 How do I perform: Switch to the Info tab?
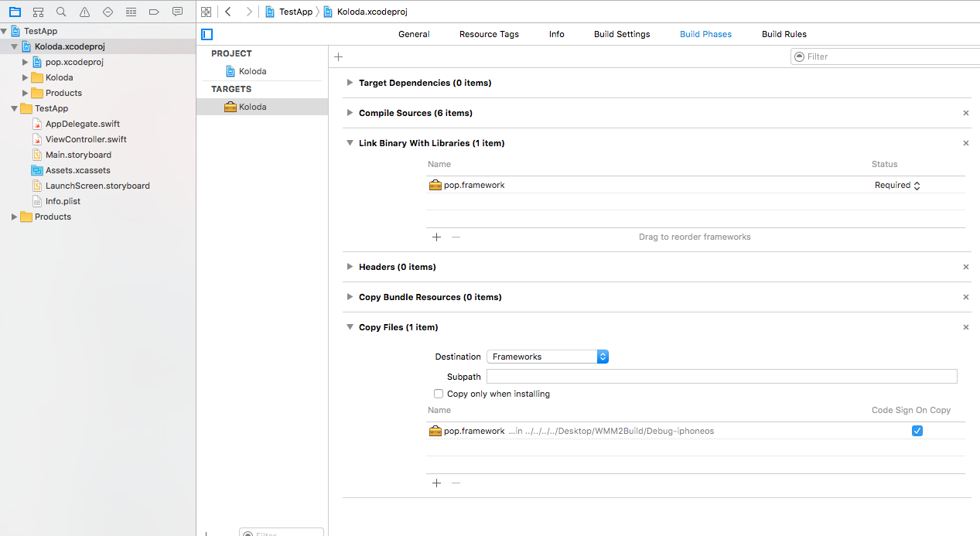tap(557, 34)
